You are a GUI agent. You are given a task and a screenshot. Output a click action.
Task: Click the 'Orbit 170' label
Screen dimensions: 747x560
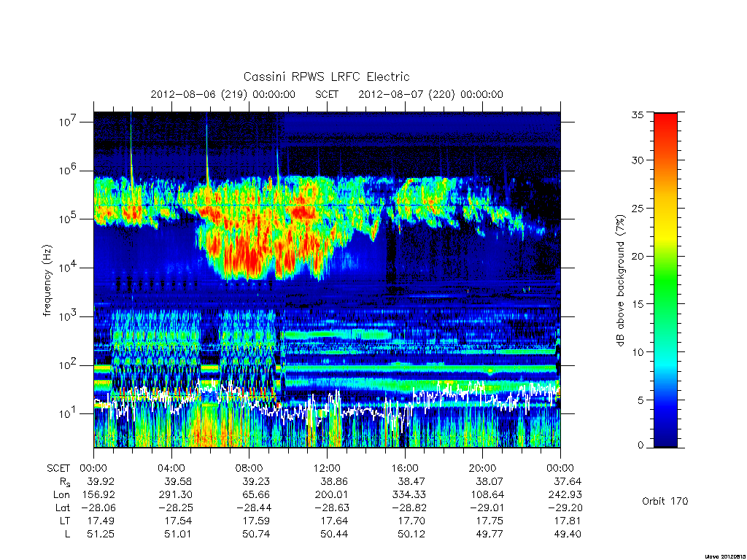(665, 501)
